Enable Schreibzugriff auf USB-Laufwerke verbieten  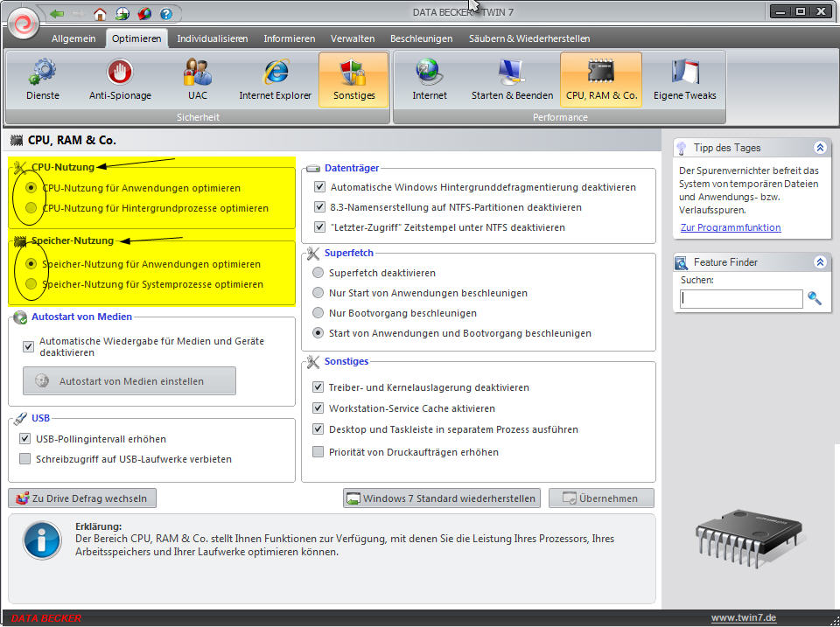[24, 459]
